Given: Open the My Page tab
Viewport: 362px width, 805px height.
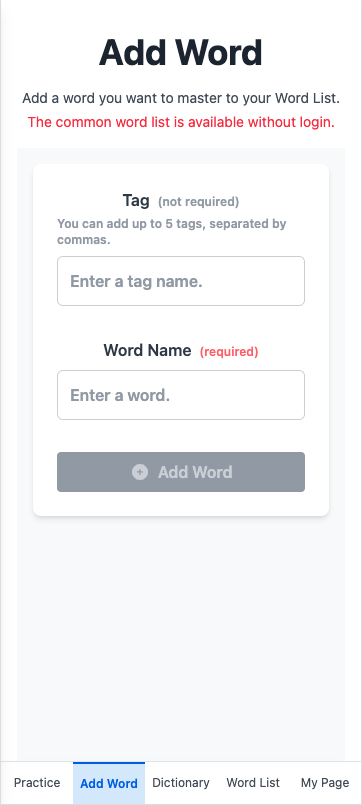Looking at the screenshot, I should 325,783.
